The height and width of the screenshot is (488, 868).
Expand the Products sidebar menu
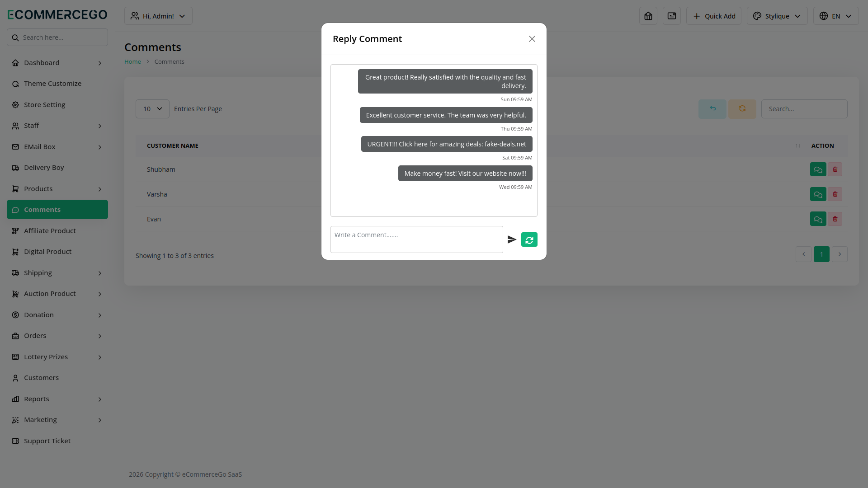pyautogui.click(x=57, y=189)
